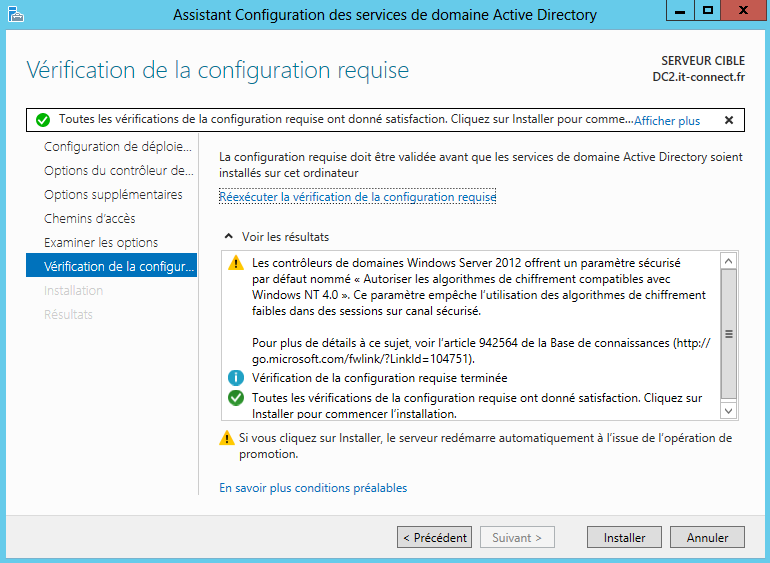Open 'En savoir plus conditions préalables' link

313,488
